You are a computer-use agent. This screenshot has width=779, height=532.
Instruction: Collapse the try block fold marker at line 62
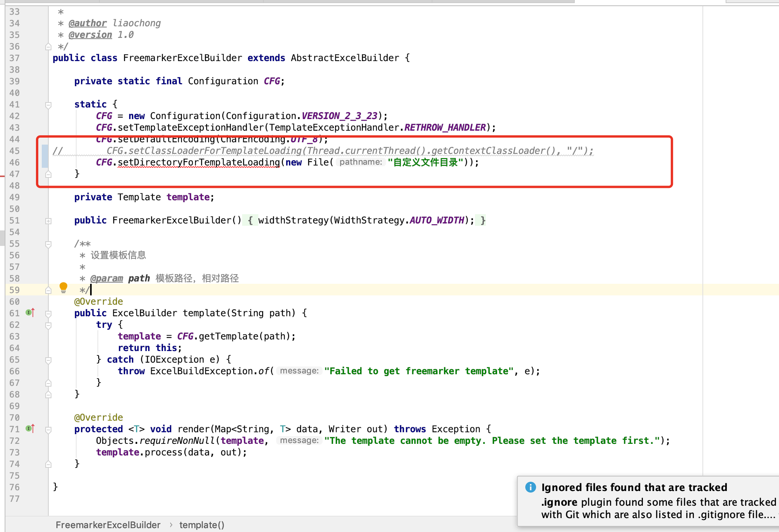click(x=48, y=325)
